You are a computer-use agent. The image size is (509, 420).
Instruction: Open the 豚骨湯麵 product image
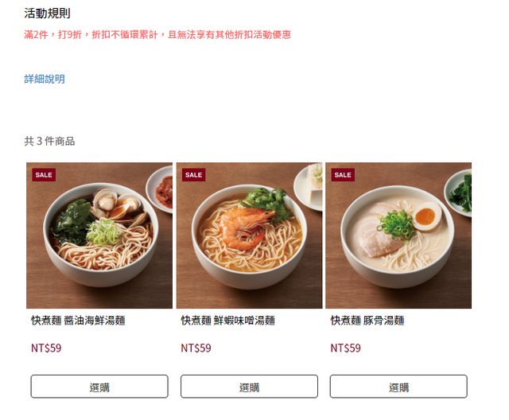398,235
